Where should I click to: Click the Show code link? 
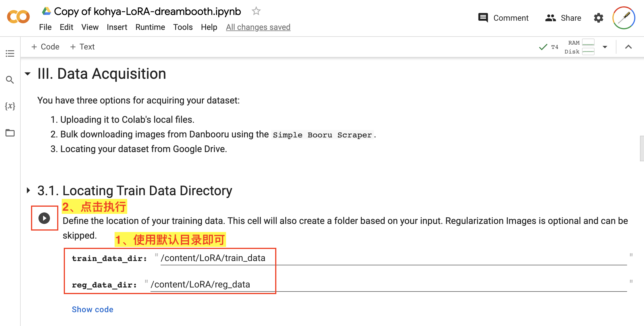(92, 309)
